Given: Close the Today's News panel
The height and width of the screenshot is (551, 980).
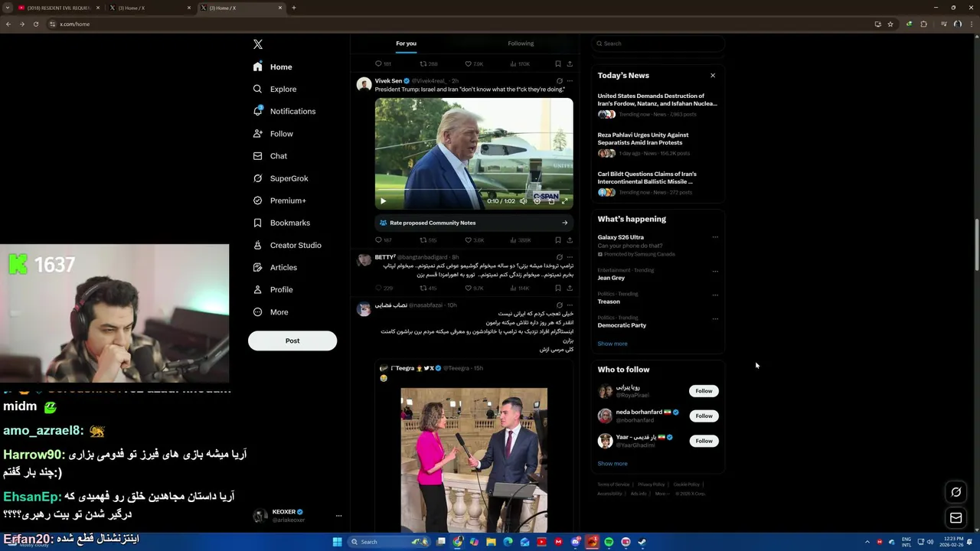Looking at the screenshot, I should point(713,75).
